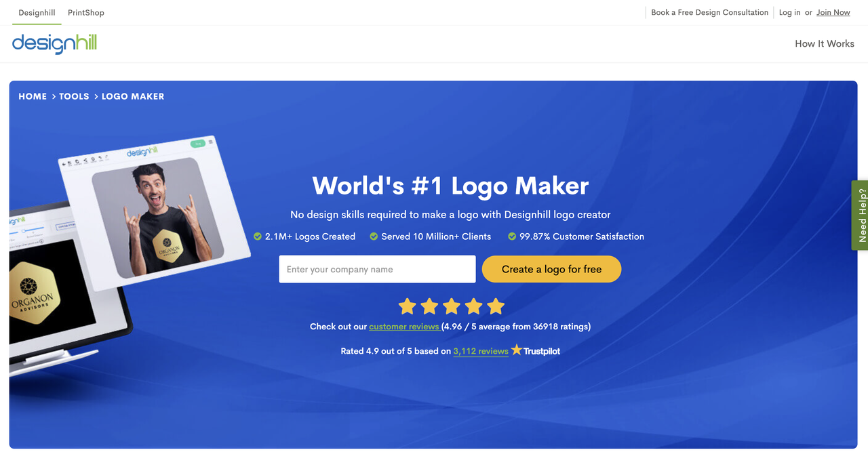The image size is (868, 454).
Task: Click Join Now link
Action: coord(833,12)
